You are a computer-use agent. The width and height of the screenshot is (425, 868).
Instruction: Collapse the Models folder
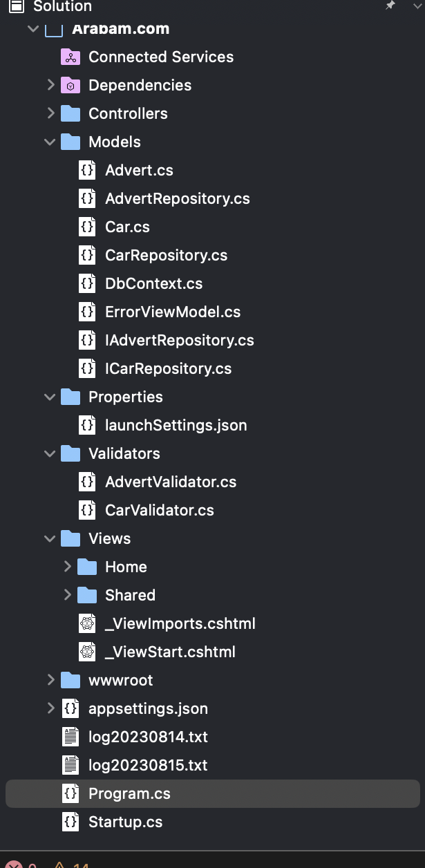(x=50, y=142)
